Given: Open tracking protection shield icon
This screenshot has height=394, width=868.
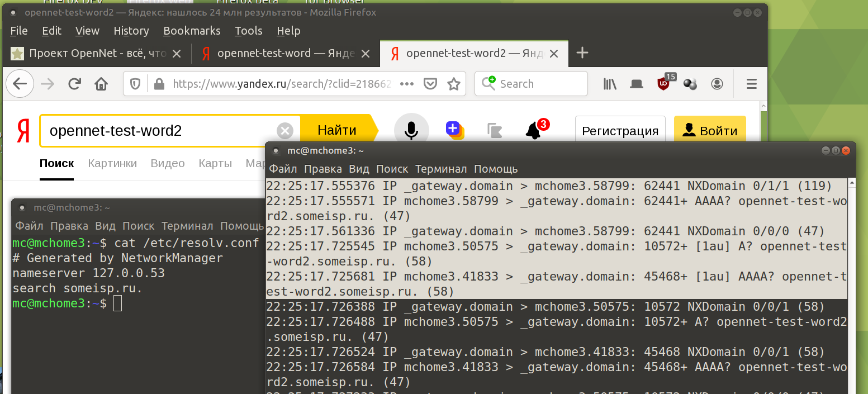Looking at the screenshot, I should (135, 84).
